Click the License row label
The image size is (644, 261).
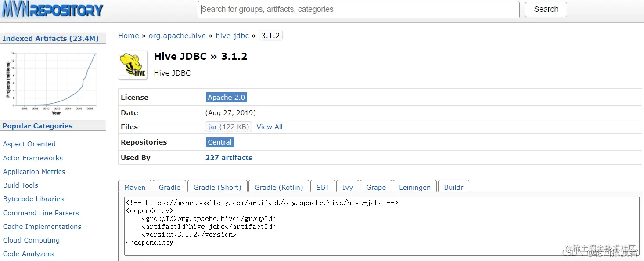pos(134,97)
